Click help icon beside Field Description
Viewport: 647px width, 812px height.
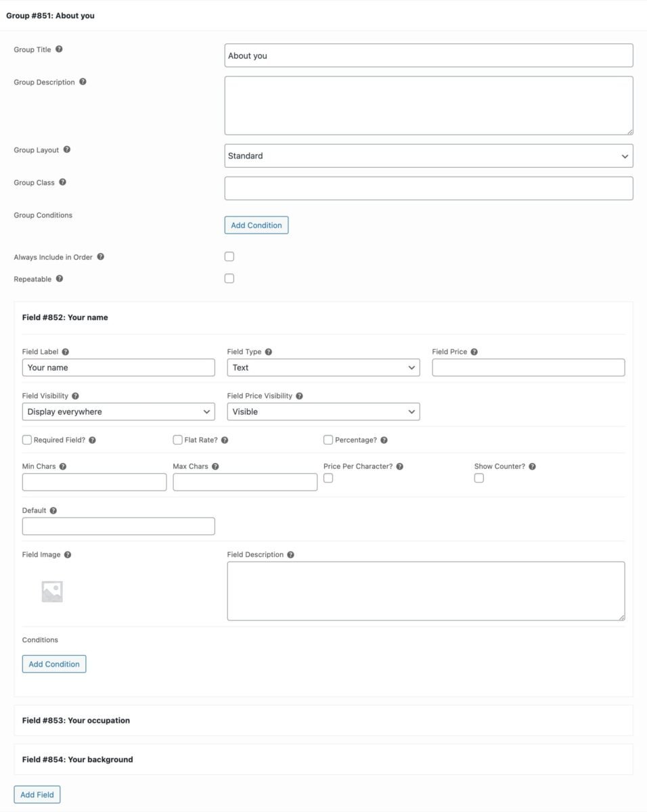[290, 555]
